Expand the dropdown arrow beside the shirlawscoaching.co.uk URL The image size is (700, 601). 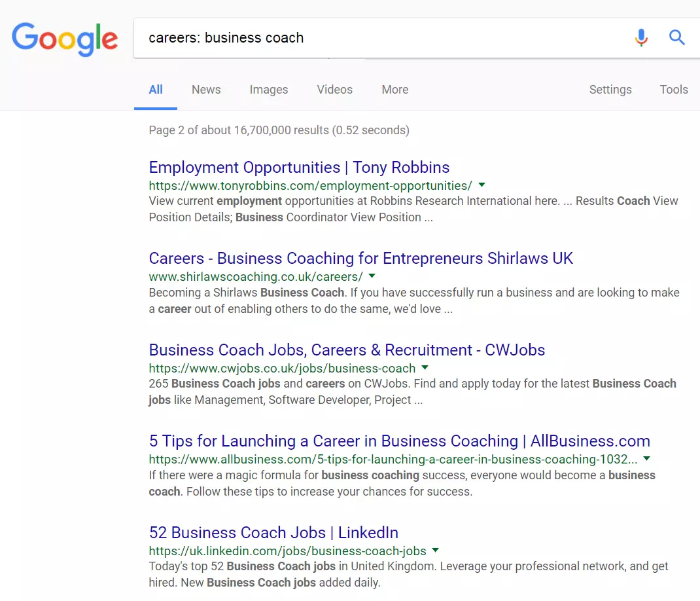372,276
